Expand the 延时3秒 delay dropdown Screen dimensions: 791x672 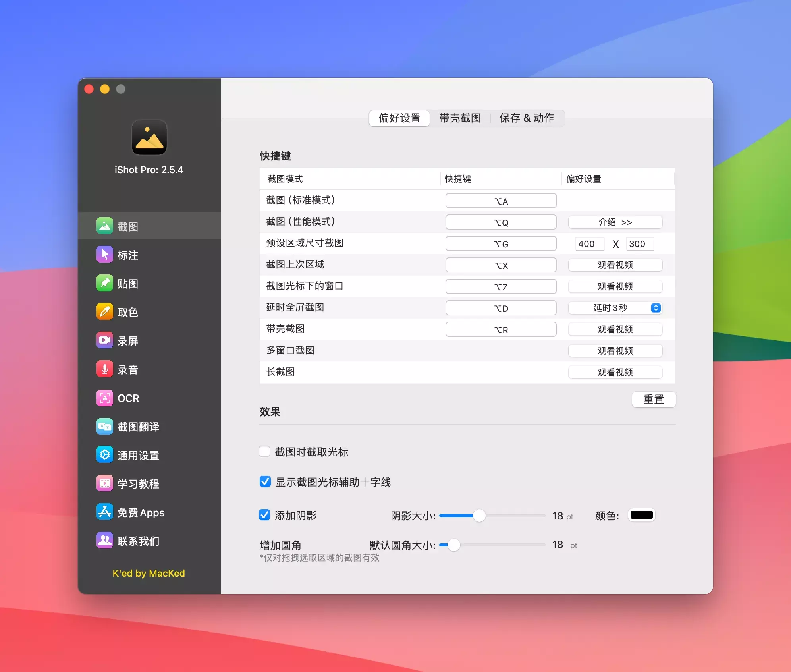(x=615, y=308)
